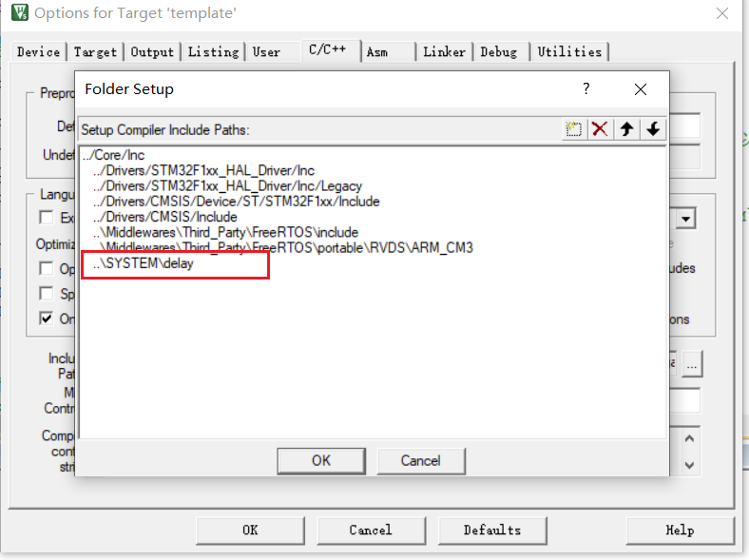Click OK in the Options for Target window

click(250, 531)
